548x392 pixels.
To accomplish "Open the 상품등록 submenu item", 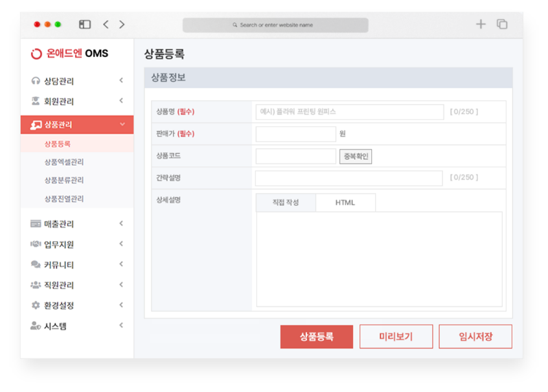I will [77, 144].
